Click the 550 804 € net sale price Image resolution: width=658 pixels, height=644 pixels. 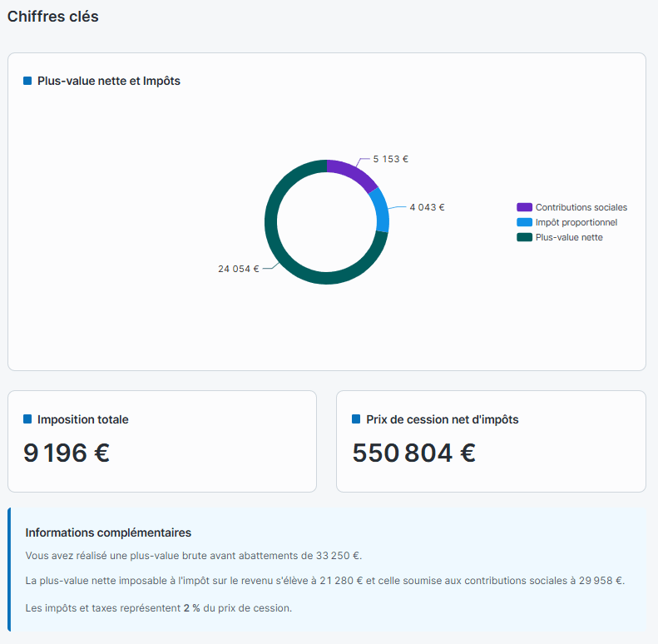tap(413, 453)
